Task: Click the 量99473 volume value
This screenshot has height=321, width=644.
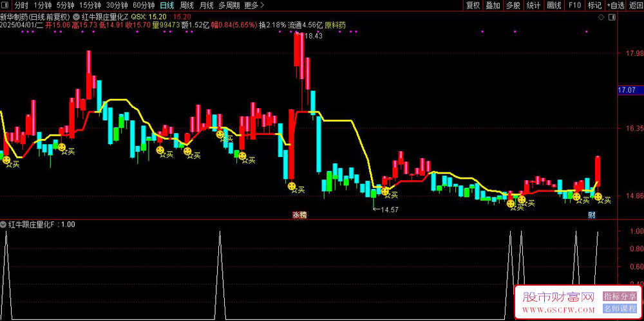Action: tap(166, 25)
